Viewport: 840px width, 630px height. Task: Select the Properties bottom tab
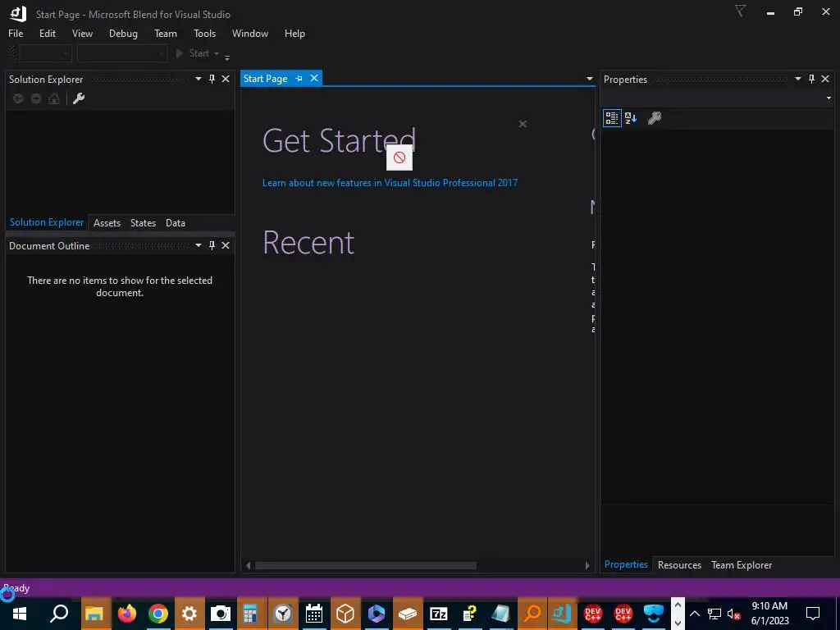tap(626, 564)
